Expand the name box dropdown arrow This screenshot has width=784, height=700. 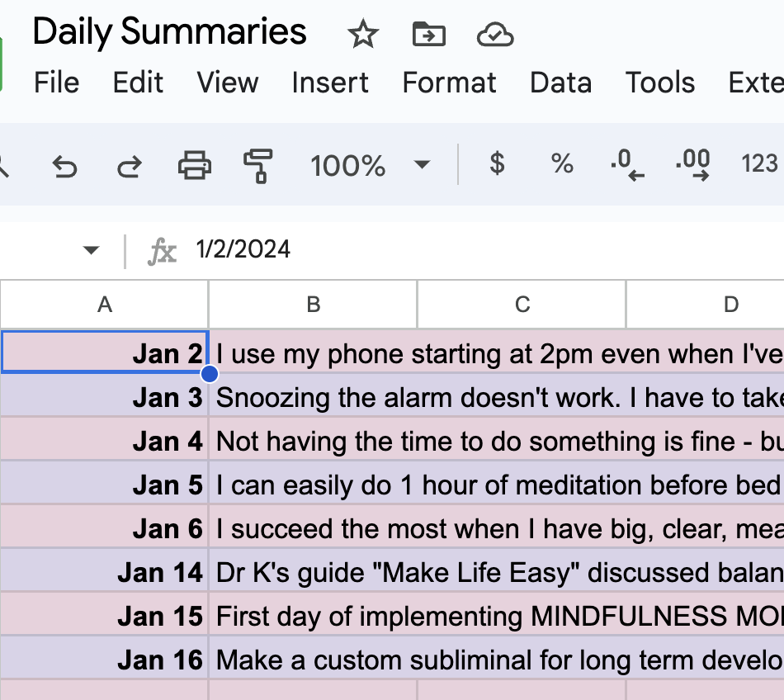coord(92,250)
